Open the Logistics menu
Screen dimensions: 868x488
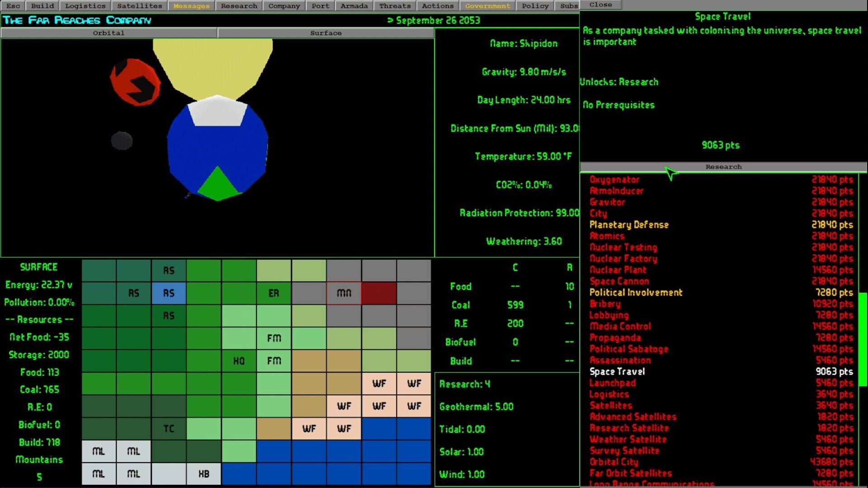coord(85,6)
